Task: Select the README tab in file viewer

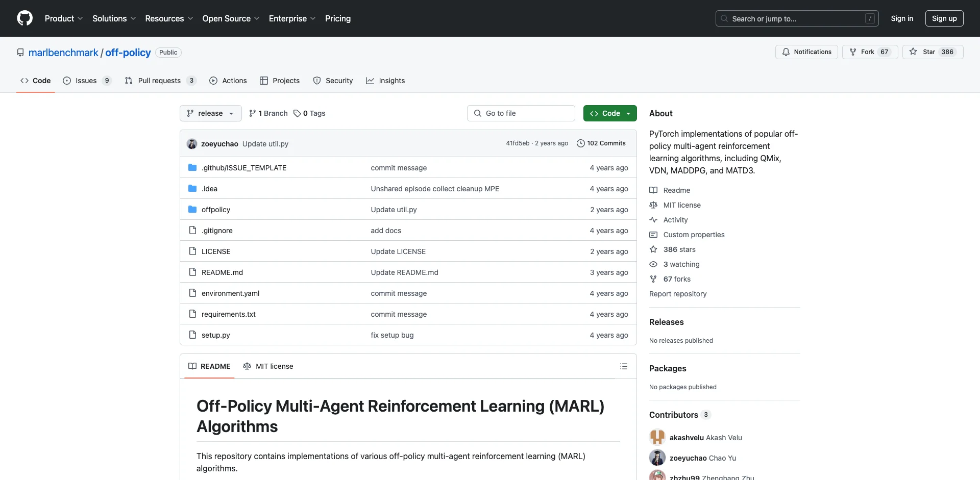Action: [209, 366]
